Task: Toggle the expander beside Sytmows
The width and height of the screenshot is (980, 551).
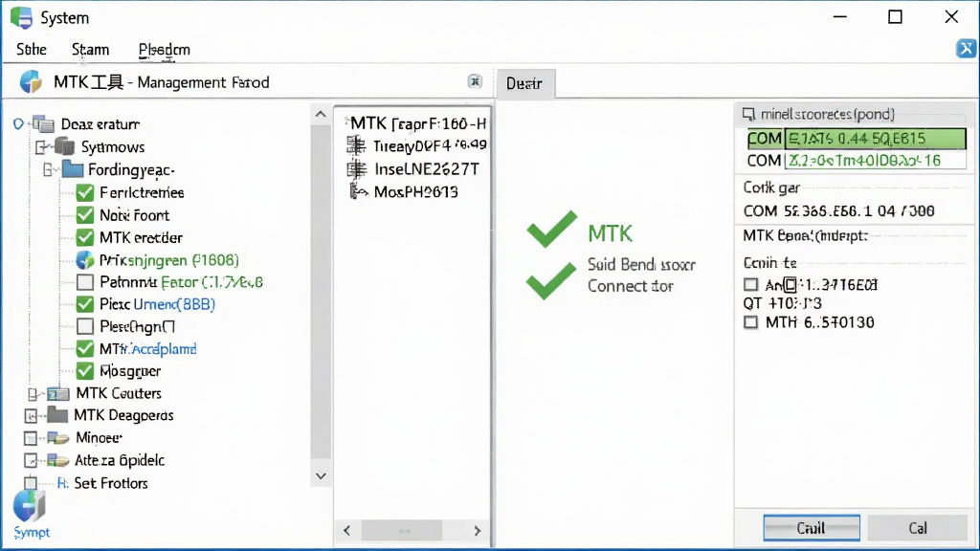Action: click(41, 146)
